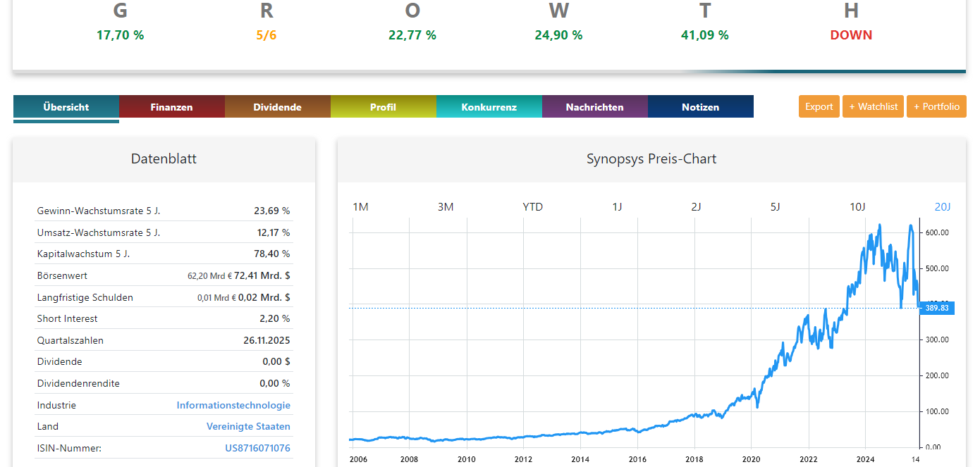Click the Vereinigte Staaten country link
Image resolution: width=980 pixels, height=467 pixels.
[248, 426]
